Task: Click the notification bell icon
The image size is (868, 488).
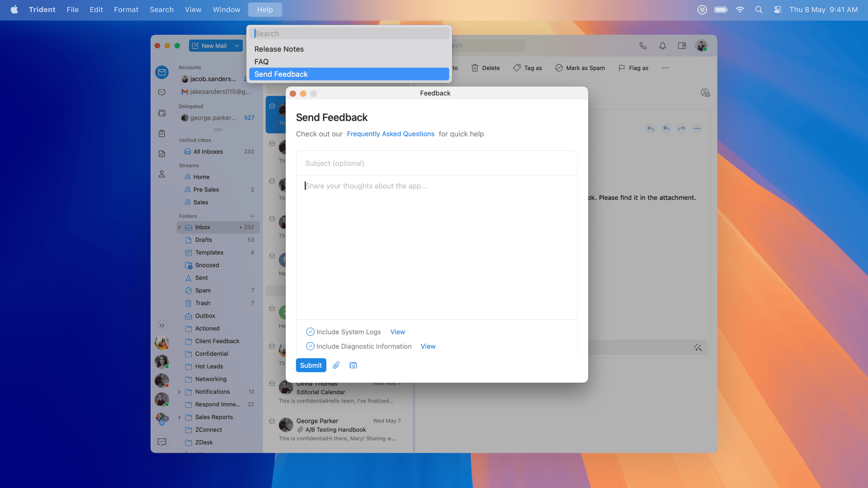Action: [x=662, y=46]
